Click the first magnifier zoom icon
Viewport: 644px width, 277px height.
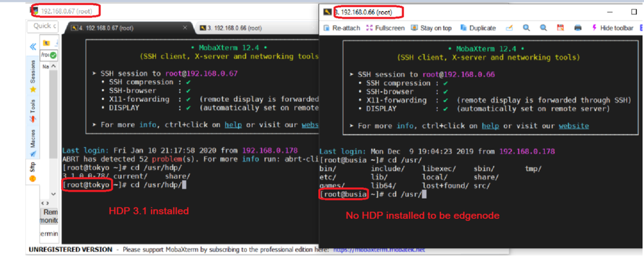[526, 28]
